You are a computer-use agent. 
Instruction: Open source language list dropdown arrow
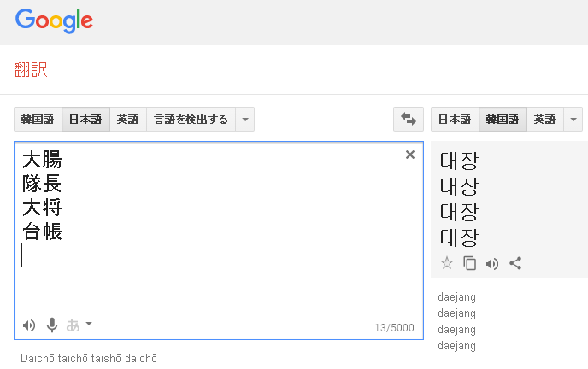tap(245, 120)
